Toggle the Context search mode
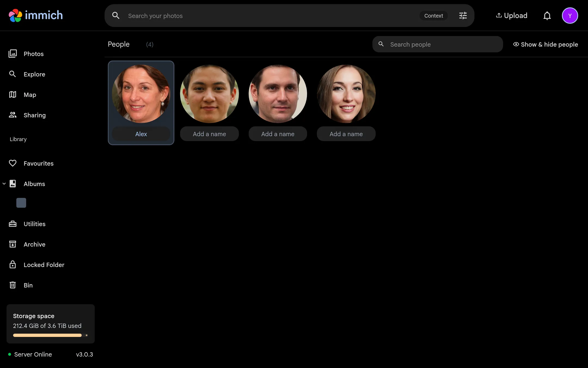The height and width of the screenshot is (368, 588). tap(433, 16)
